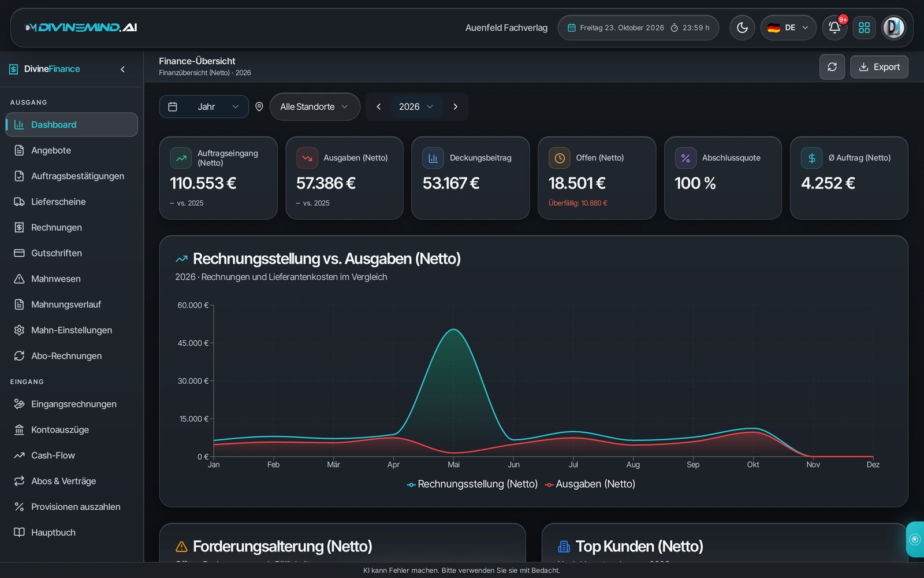
Task: Go to previous year arrow
Action: pos(379,107)
